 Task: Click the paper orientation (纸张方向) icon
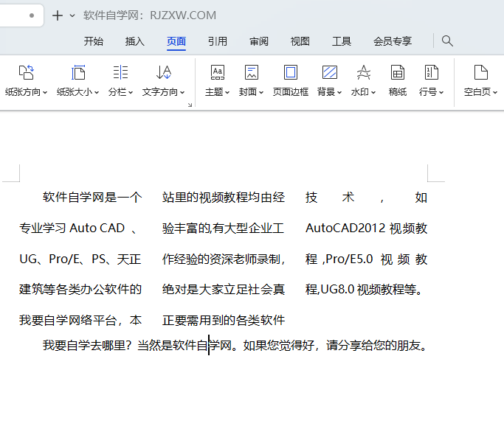(x=26, y=72)
